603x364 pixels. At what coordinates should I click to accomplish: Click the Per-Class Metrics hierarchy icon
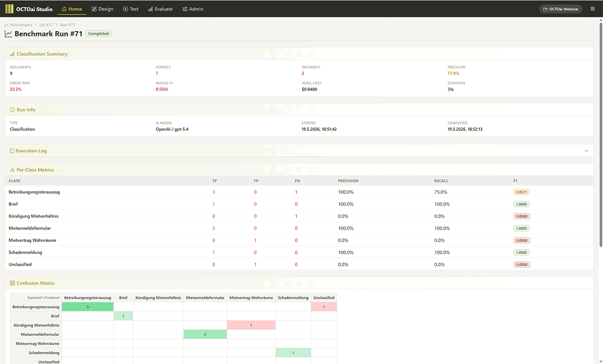[13, 170]
